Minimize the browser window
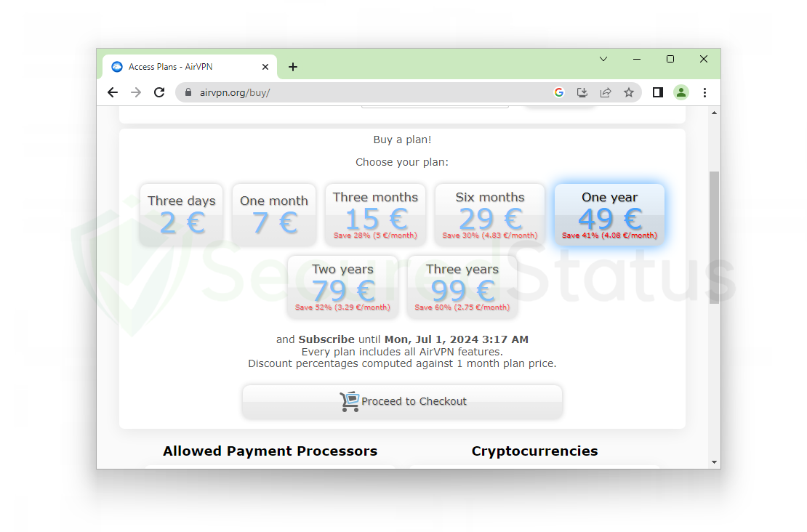Screen dimensions: 807x532 pos(637,59)
